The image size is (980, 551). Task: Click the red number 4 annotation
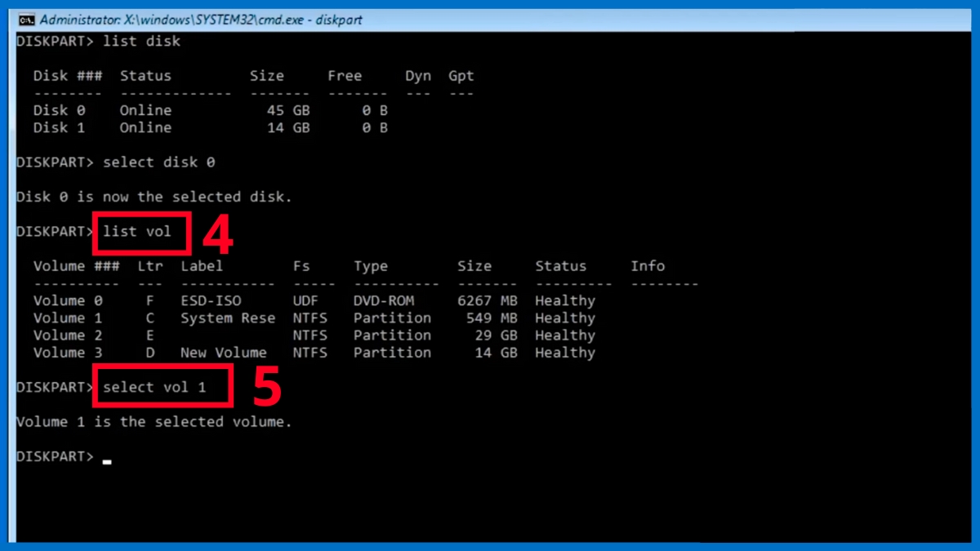217,235
